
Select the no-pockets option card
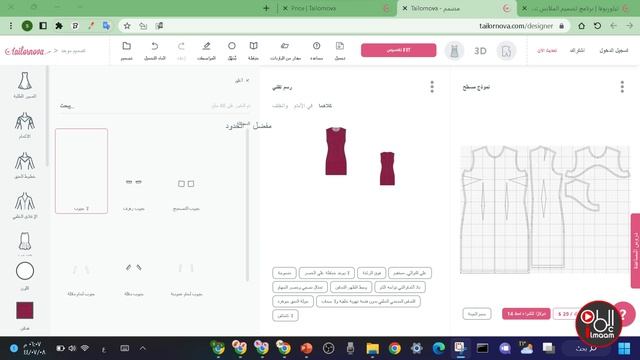point(82,171)
